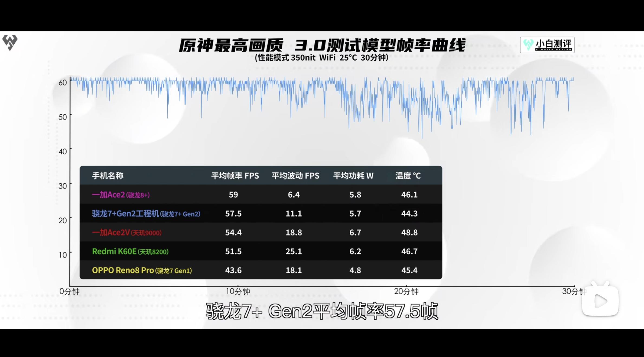Viewport: 644px width, 357px height.
Task: Select the 一加Ace2 row label
Action: click(x=108, y=195)
